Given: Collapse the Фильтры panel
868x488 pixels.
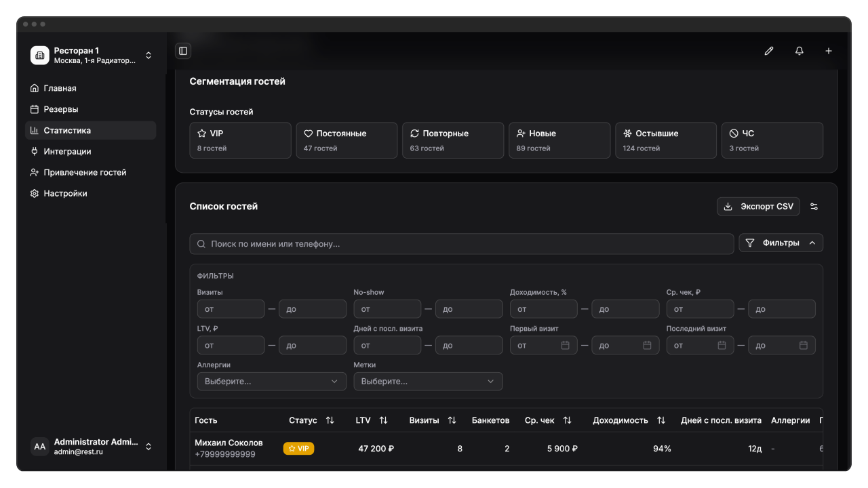Looking at the screenshot, I should [781, 243].
